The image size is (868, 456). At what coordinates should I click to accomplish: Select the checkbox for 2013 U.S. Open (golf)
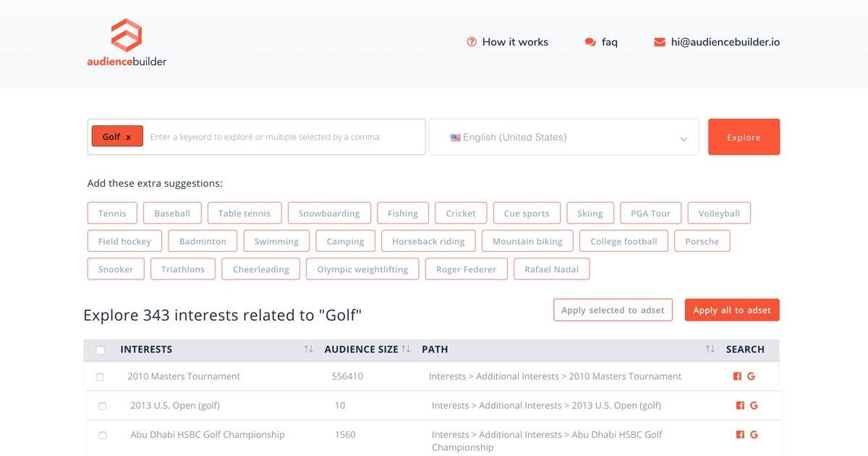coord(102,405)
